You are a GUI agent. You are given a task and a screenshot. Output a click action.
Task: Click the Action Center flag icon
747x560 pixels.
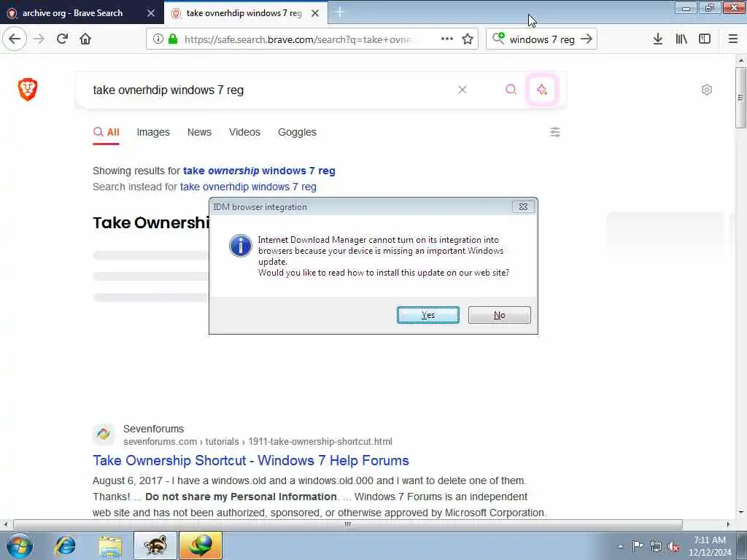[638, 545]
